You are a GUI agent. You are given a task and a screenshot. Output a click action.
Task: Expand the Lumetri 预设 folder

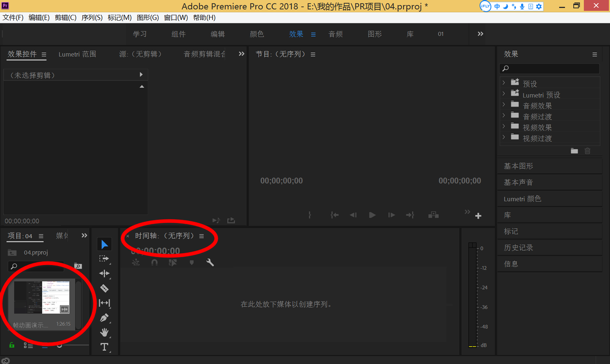[504, 93]
